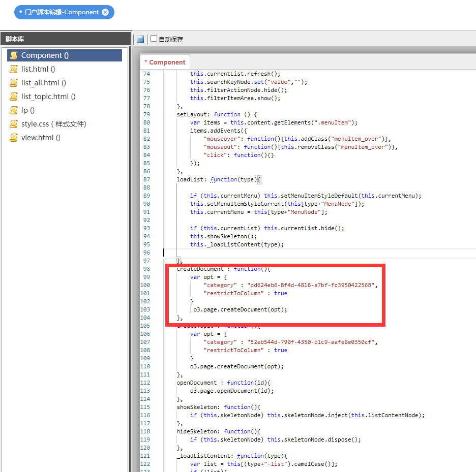Viewport: 476px width, 472px height.
Task: Open list_topic.html () in the script library
Action: point(48,97)
